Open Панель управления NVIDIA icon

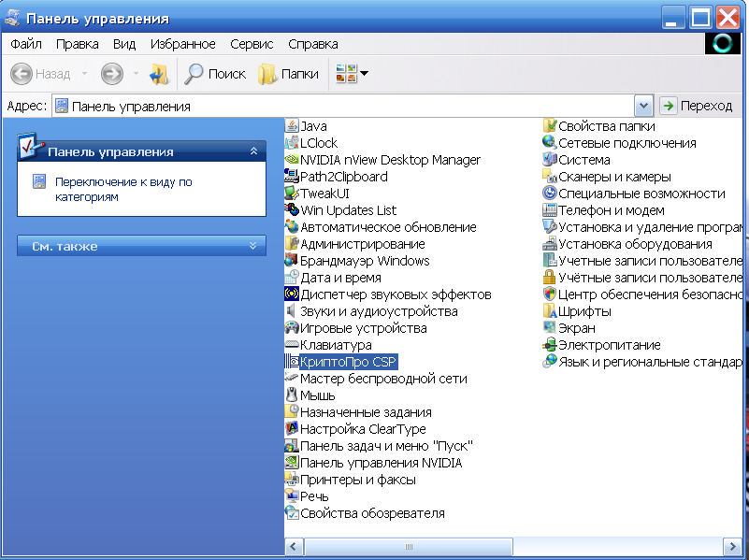coord(292,463)
